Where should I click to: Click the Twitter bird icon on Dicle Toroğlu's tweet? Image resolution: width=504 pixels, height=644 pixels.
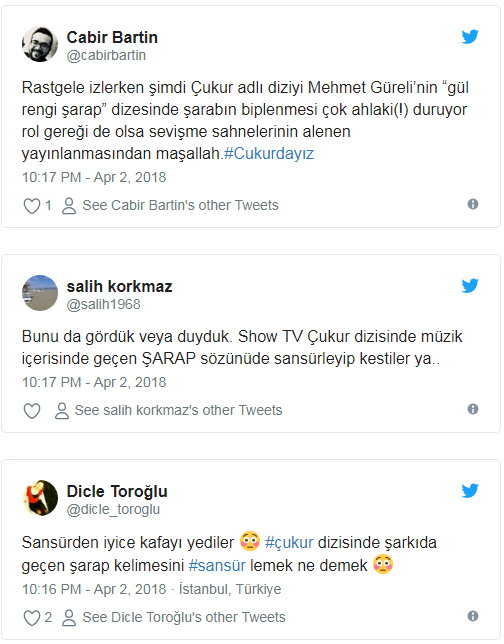click(x=470, y=490)
